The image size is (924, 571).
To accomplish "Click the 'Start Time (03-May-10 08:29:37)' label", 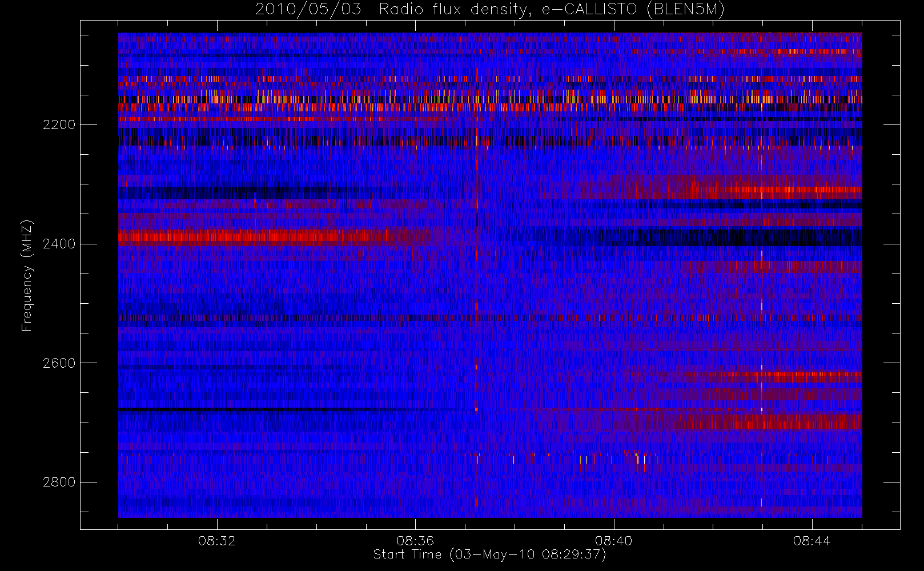I will (x=490, y=554).
